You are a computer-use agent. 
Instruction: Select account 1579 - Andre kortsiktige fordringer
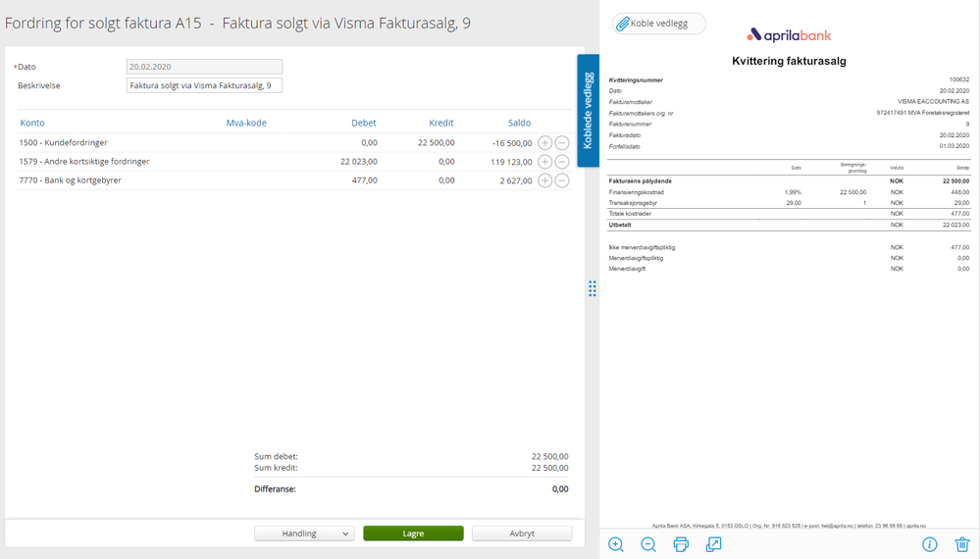tap(84, 161)
